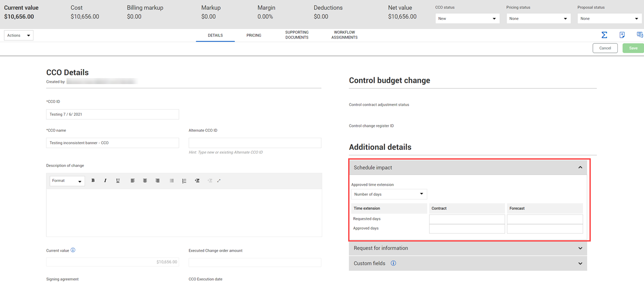Viewport: 644px width, 284px height.
Task: Apply bold formatting in Description of change
Action: [x=93, y=181]
